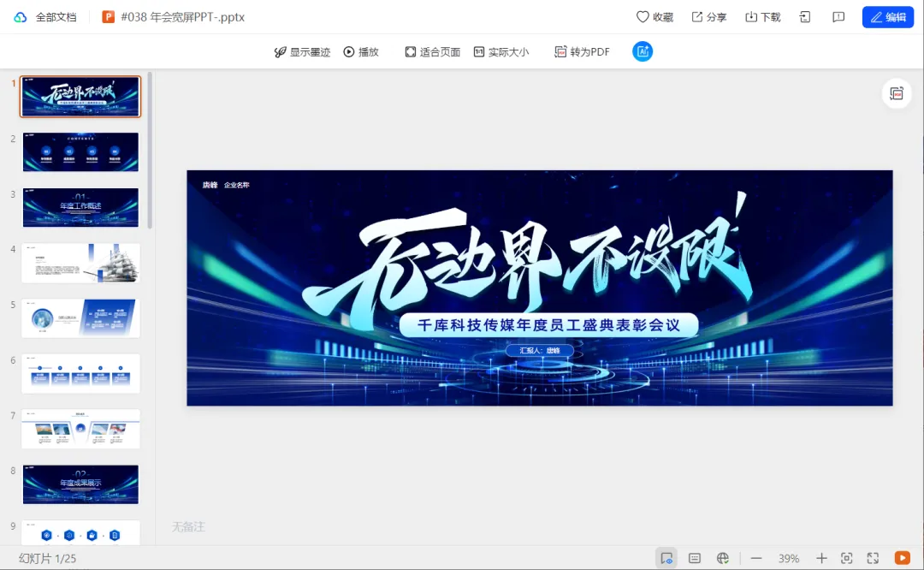
Task: Click the export/move-to icon next to 下载
Action: (x=805, y=17)
